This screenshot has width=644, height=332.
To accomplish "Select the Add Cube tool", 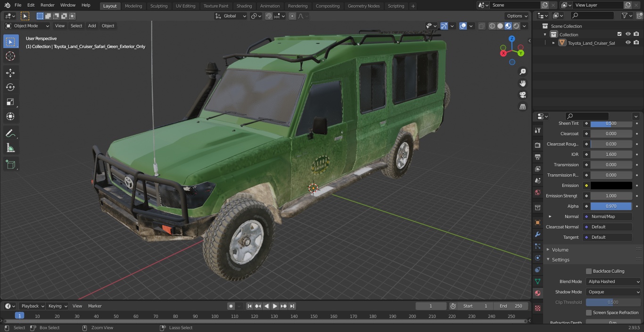I will coord(10,165).
